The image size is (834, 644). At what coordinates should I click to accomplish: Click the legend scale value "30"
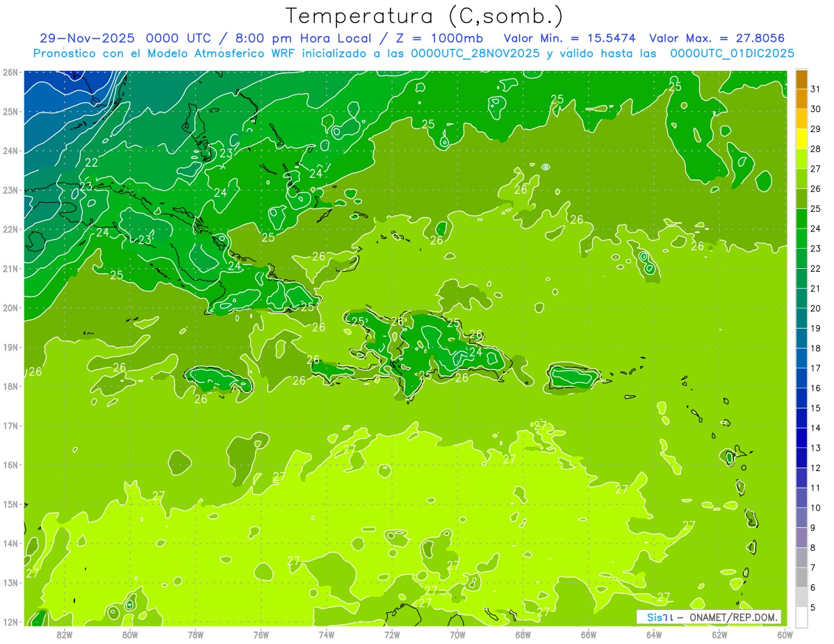click(816, 109)
